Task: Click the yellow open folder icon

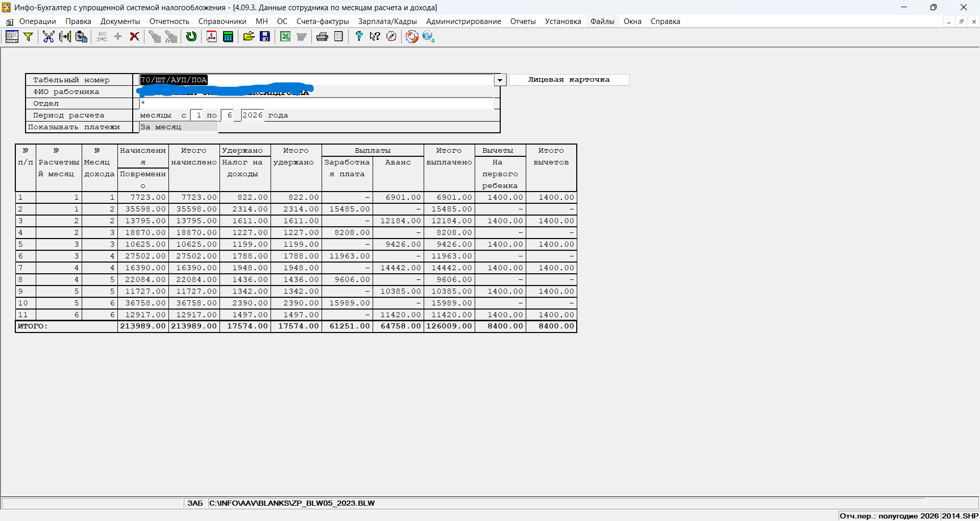Action: [x=249, y=36]
